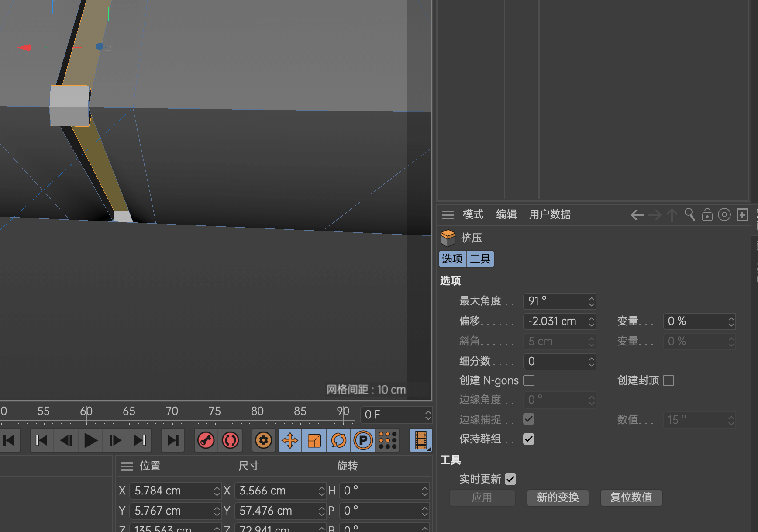Click the 复位数值 button
This screenshot has height=532, width=758.
point(631,497)
